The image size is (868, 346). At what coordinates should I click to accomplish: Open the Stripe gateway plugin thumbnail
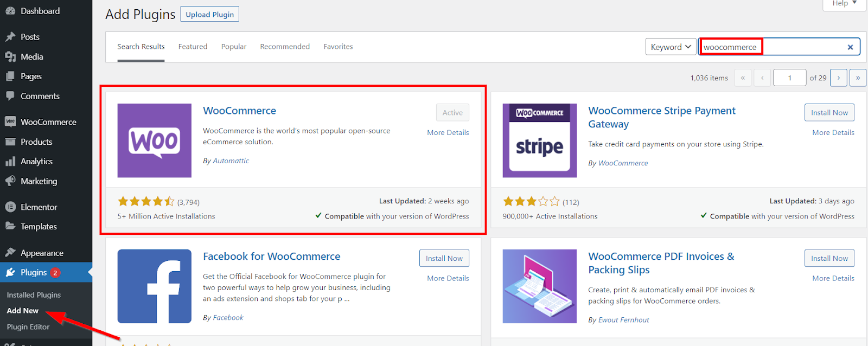click(540, 140)
